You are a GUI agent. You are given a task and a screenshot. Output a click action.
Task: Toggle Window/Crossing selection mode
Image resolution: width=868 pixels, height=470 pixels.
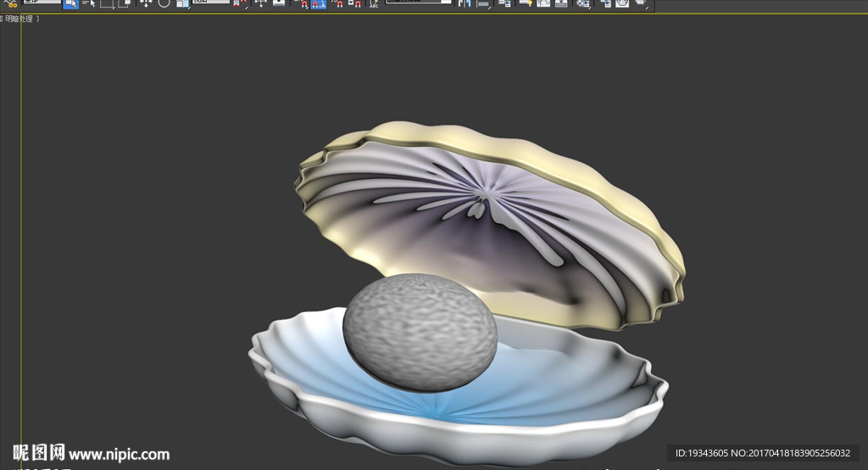(125, 3)
